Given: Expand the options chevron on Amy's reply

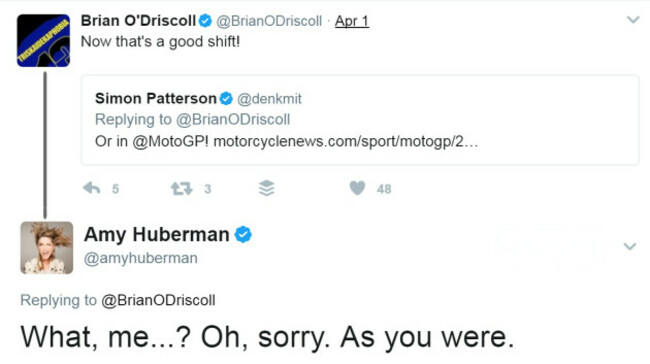Looking at the screenshot, I should (x=630, y=246).
